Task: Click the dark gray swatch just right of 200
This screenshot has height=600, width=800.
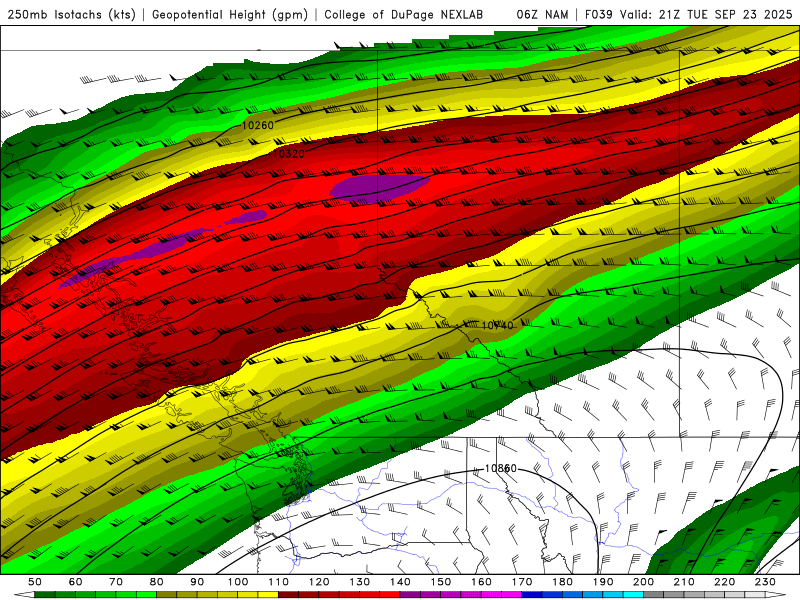Action: click(654, 595)
